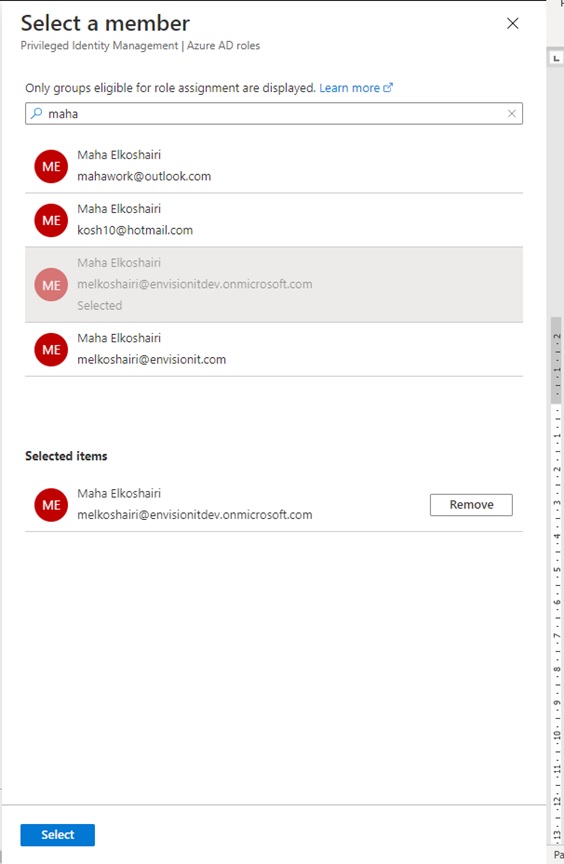Choose member kosh10@hotmail.com
This screenshot has width=564, height=864.
[274, 220]
